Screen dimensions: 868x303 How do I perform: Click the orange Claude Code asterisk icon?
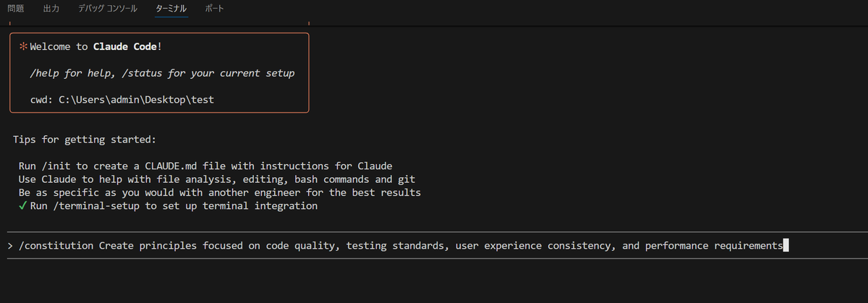click(x=23, y=47)
